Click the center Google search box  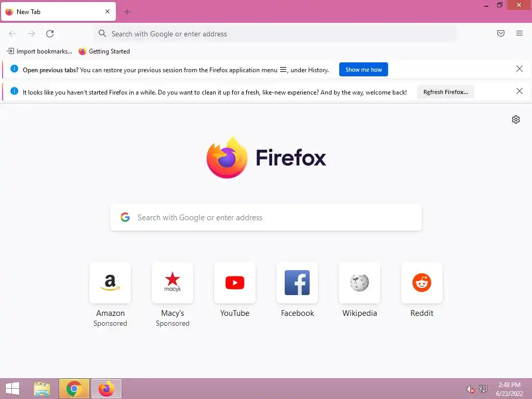(x=266, y=218)
